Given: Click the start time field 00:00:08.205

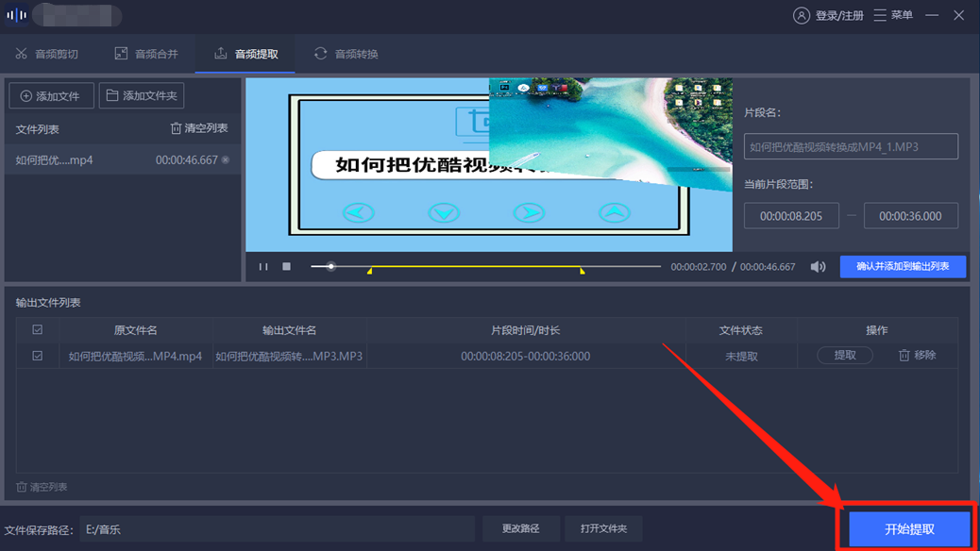Looking at the screenshot, I should (791, 215).
